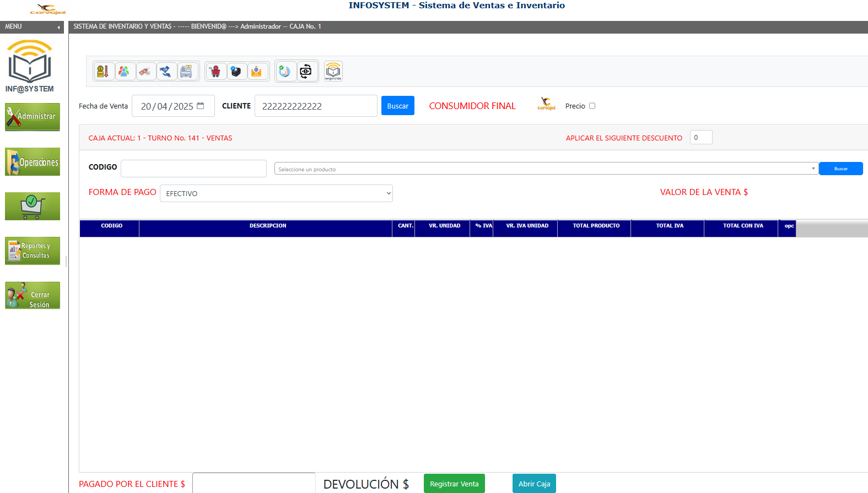Click Buscar next to the client field
Image resolution: width=868 pixels, height=493 pixels.
tap(397, 106)
